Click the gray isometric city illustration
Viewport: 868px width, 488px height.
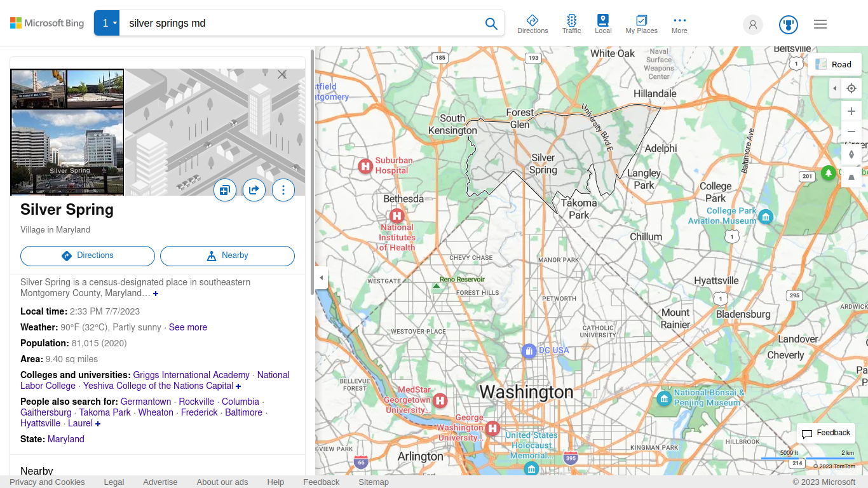(x=215, y=132)
